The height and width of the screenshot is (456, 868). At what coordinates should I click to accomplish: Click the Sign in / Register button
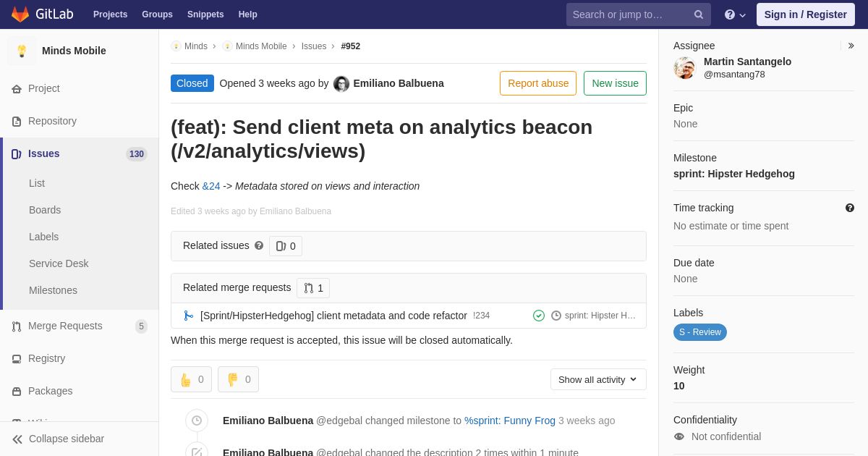pyautogui.click(x=805, y=14)
